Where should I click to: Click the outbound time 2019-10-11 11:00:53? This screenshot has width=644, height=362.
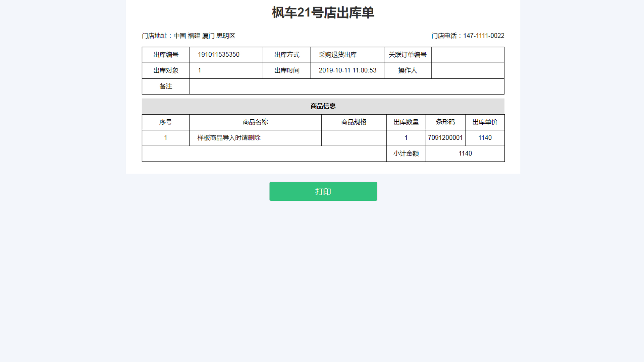click(x=347, y=70)
